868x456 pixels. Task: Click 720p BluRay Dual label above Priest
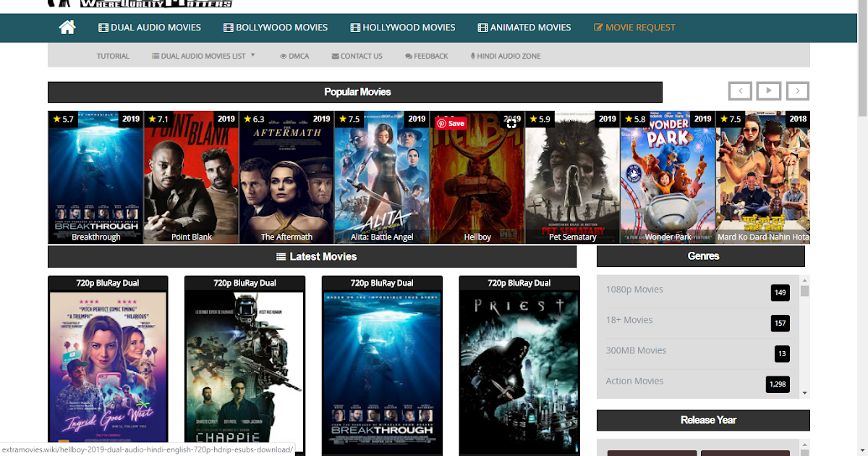click(519, 283)
